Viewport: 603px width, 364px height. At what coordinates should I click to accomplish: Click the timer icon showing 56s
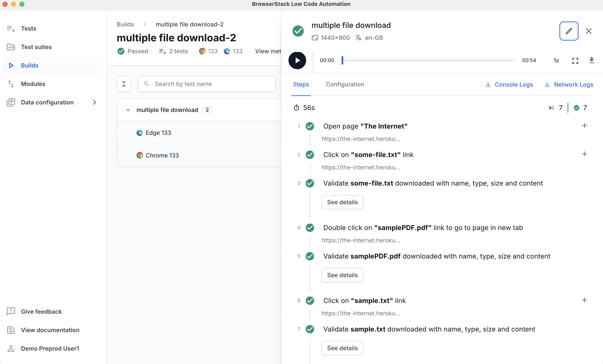pyautogui.click(x=296, y=108)
